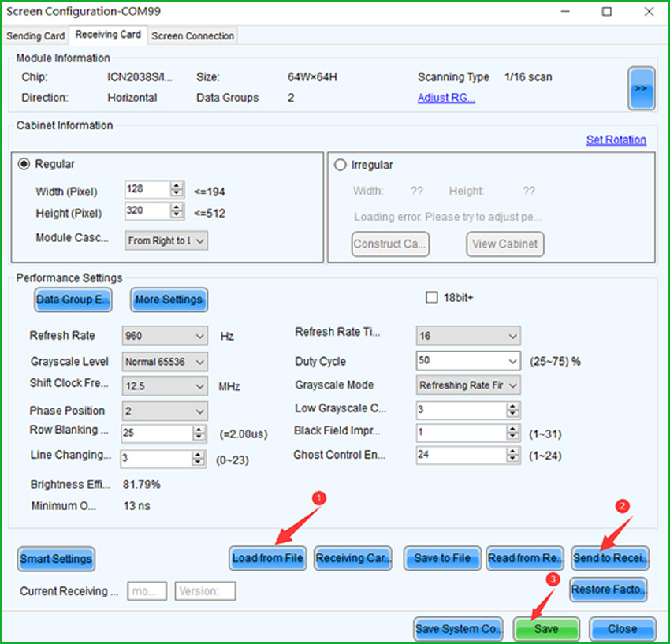Open More Settings
This screenshot has width=670, height=644.
168,300
